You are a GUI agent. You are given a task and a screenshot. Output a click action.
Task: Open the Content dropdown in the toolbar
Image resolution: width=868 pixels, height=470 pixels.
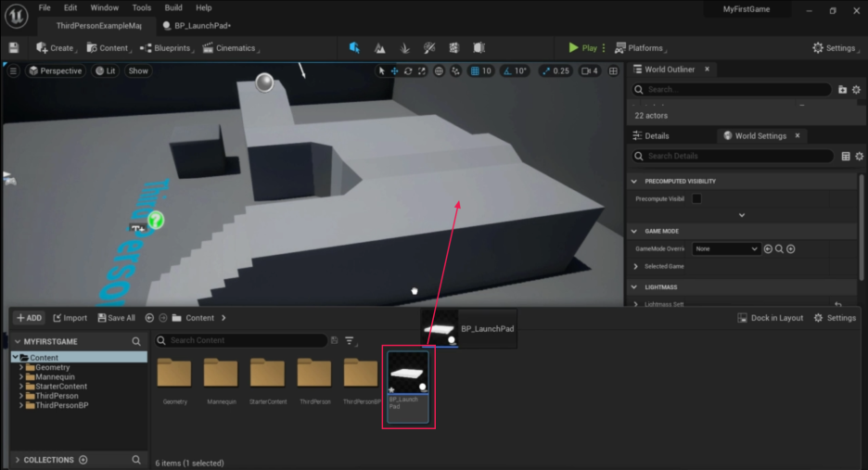tap(108, 48)
